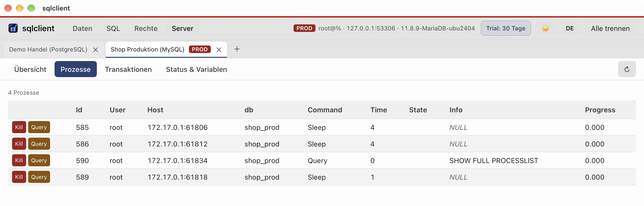Viewport: 644px width, 206px height.
Task: Refresh the process list
Action: (627, 69)
